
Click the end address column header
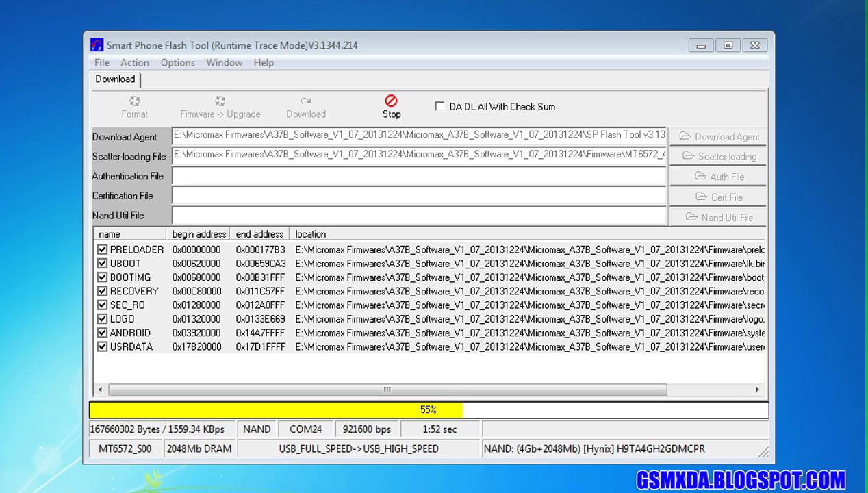coord(259,234)
